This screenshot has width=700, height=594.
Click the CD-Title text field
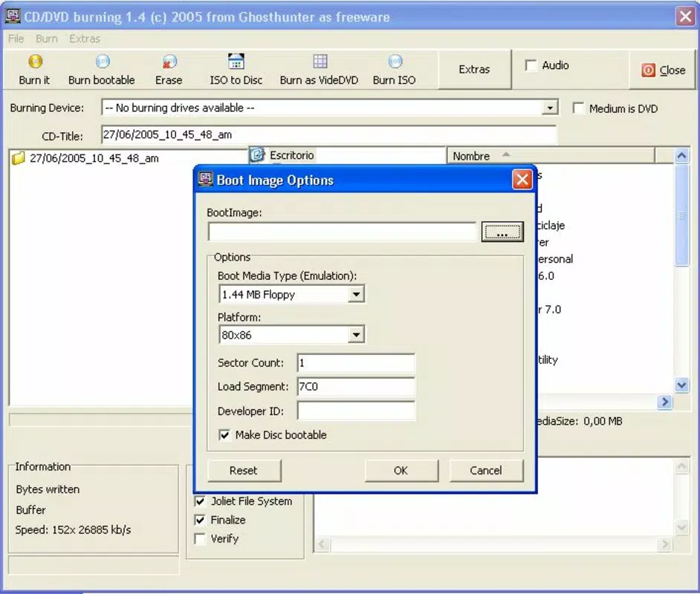coord(329,134)
